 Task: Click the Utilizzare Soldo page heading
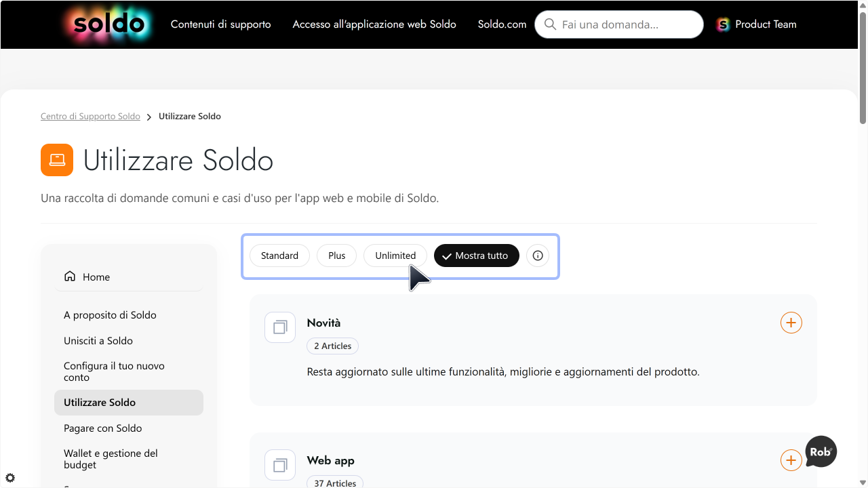click(x=178, y=161)
